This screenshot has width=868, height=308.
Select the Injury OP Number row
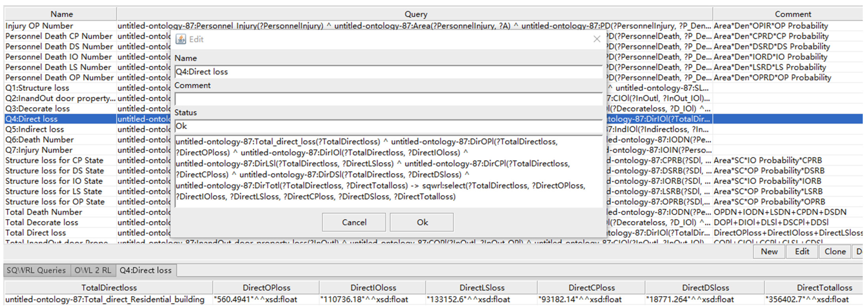click(x=39, y=26)
